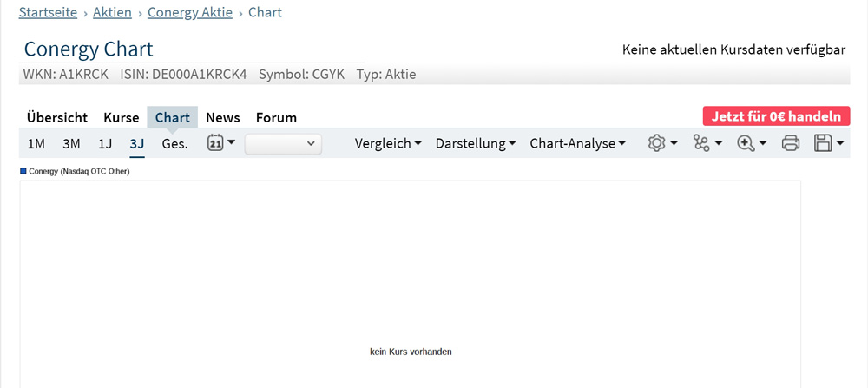Open the empty select box in toolbar
868x388 pixels.
click(283, 144)
